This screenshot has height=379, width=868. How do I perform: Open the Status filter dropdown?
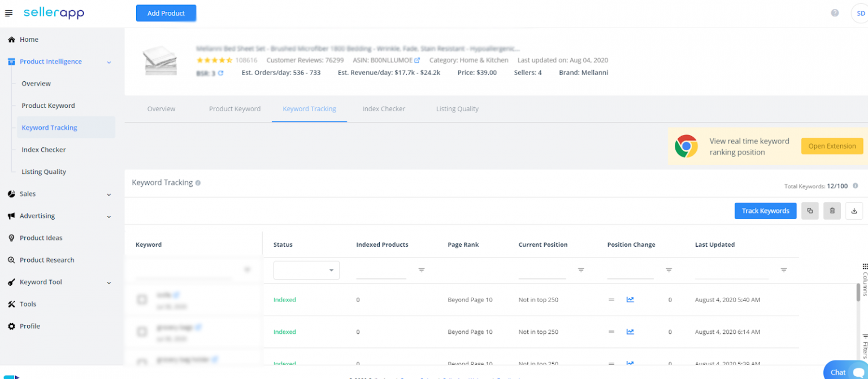click(x=306, y=270)
